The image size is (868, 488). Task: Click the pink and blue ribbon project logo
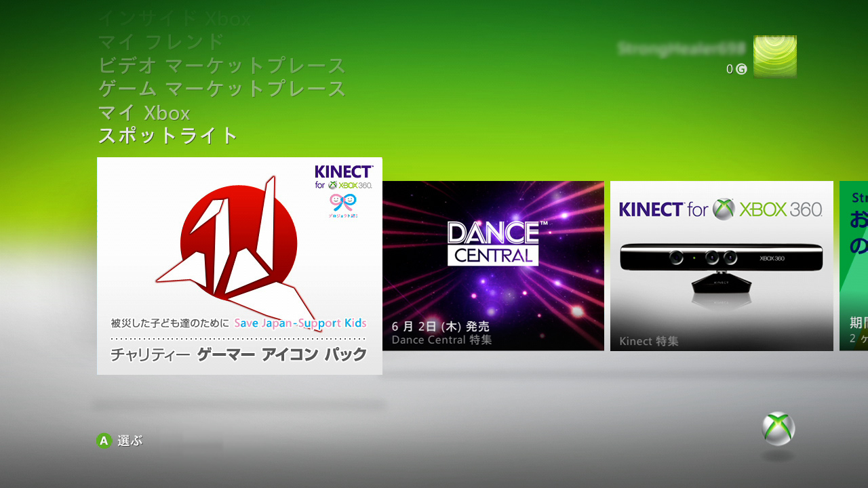pos(343,205)
